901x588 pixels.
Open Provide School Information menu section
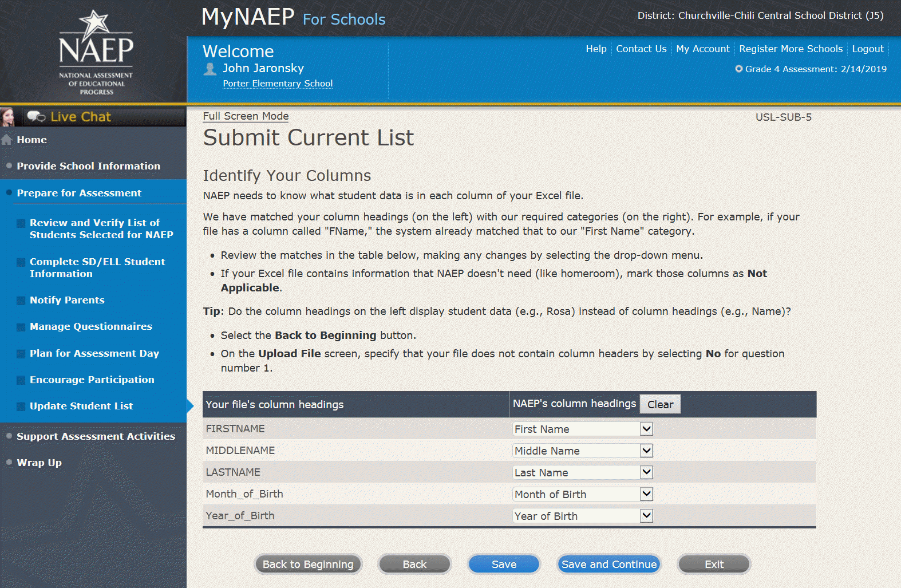(x=88, y=166)
